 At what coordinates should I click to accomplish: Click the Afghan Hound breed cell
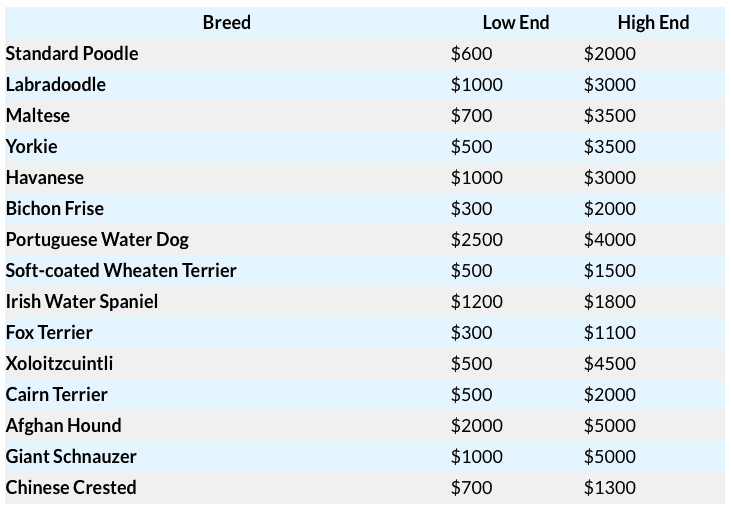point(64,425)
